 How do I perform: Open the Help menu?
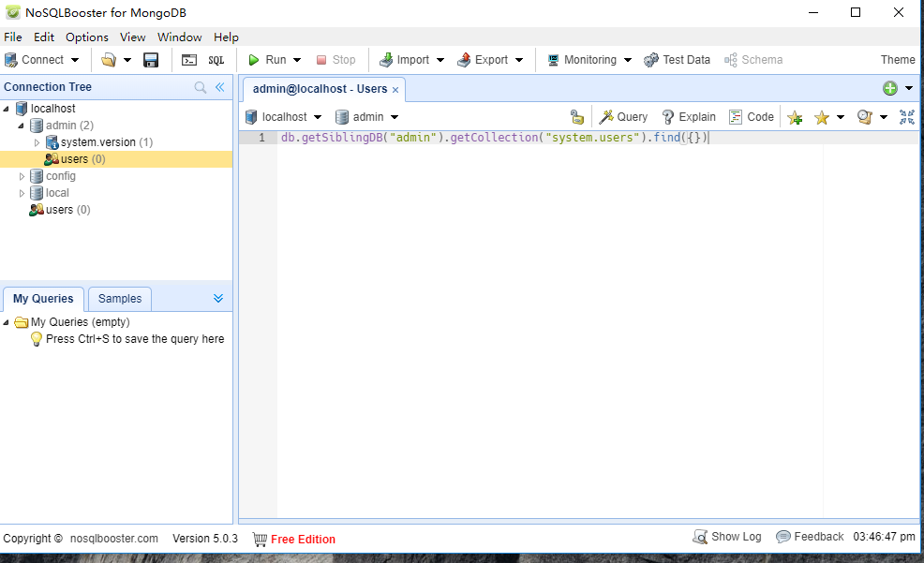coord(226,37)
